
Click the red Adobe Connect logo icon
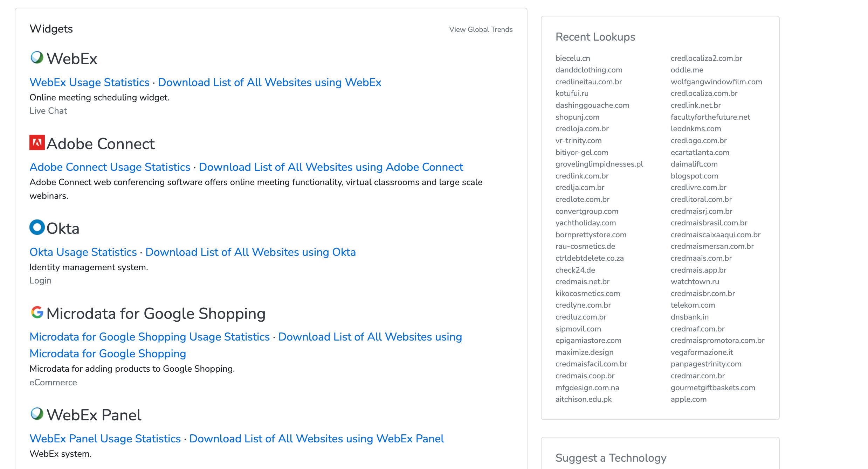(37, 142)
